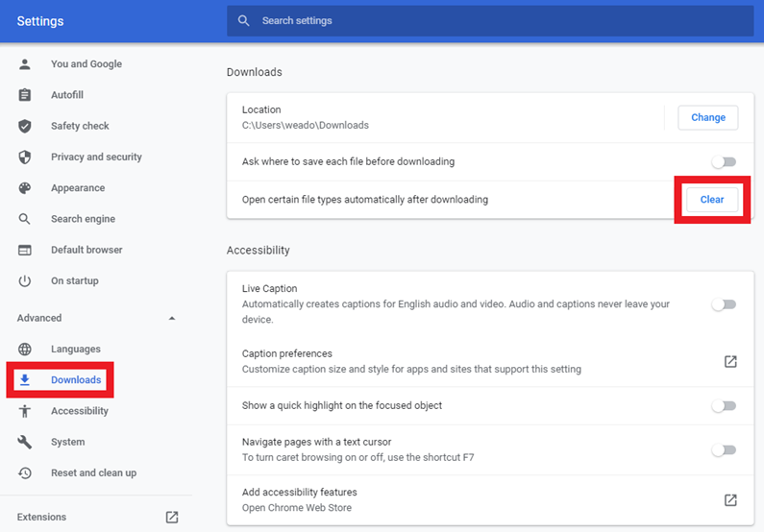Click the Change download location button

pos(708,117)
